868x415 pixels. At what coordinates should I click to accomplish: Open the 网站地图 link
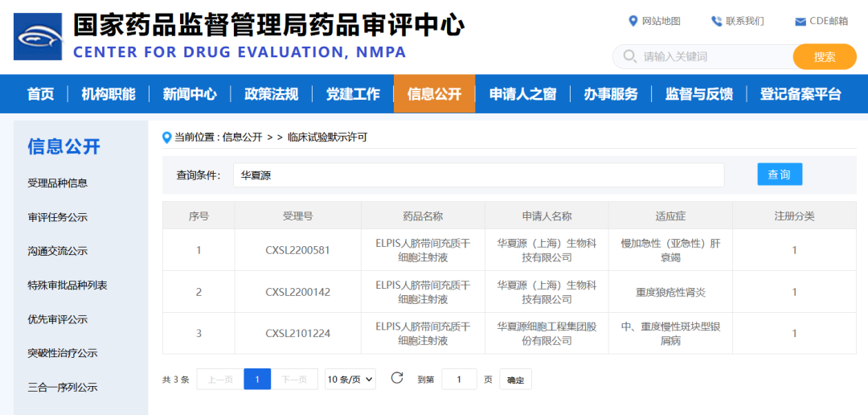pyautogui.click(x=661, y=21)
